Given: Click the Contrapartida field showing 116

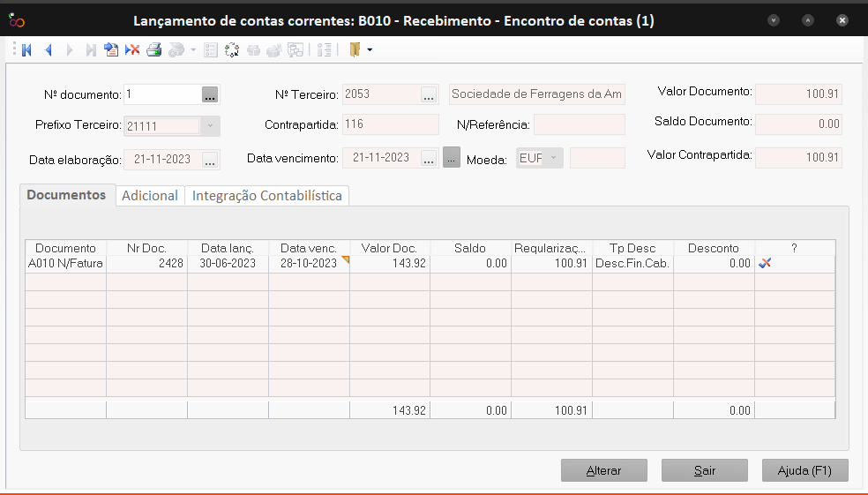Looking at the screenshot, I should coord(391,124).
